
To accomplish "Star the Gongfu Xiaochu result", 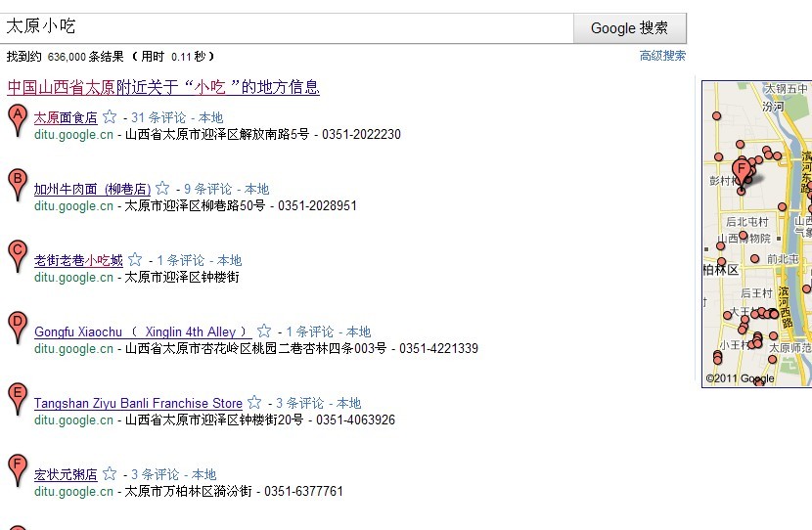I will [264, 331].
